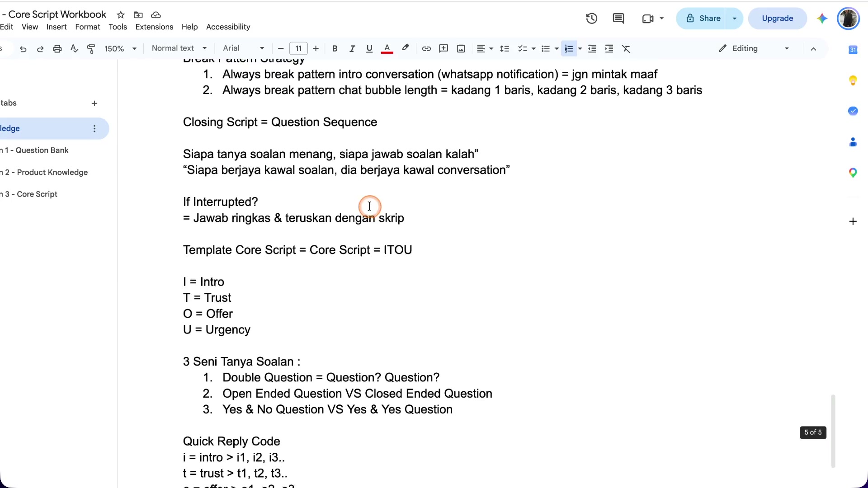Insert a link using chain icon
The width and height of the screenshot is (868, 488).
click(x=426, y=49)
